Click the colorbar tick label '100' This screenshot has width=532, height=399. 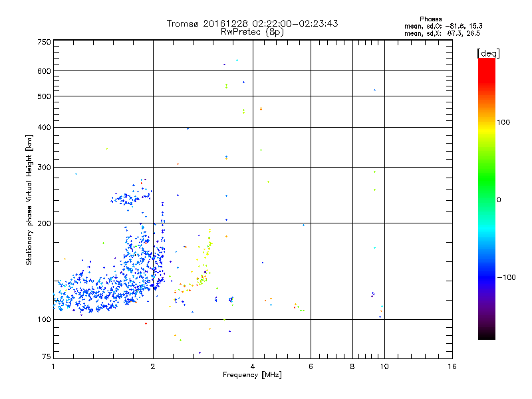[503, 122]
